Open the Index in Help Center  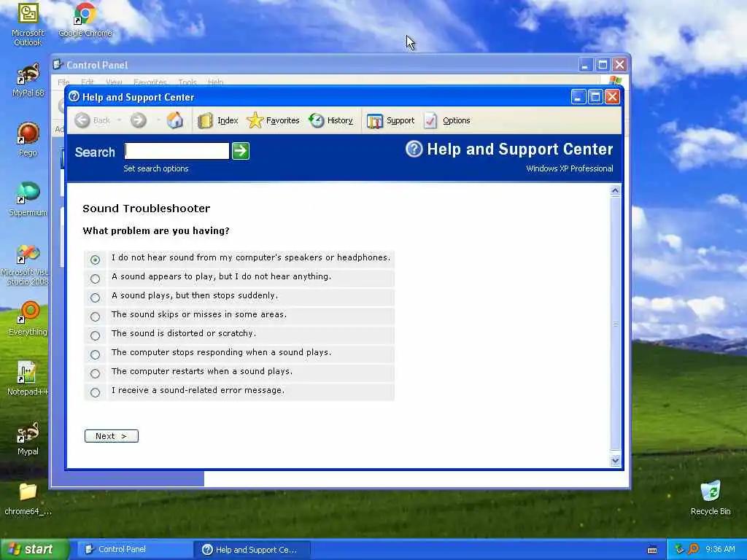217,120
